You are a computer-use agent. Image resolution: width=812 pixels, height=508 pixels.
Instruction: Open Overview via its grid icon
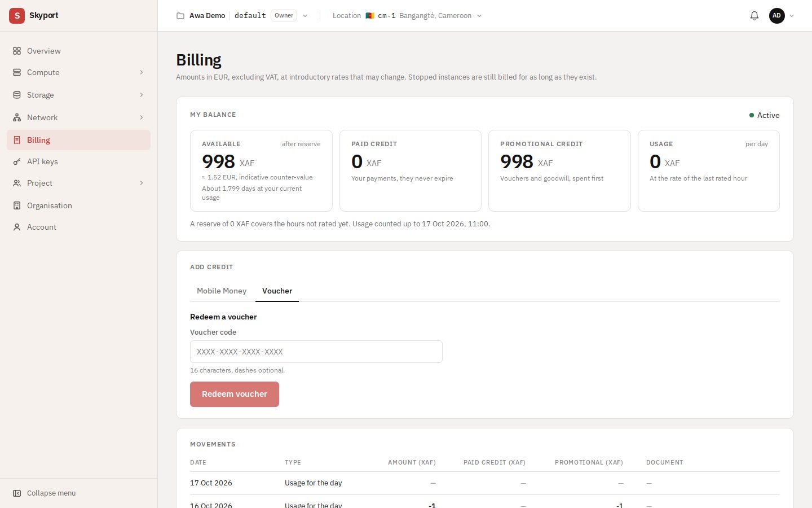[17, 51]
